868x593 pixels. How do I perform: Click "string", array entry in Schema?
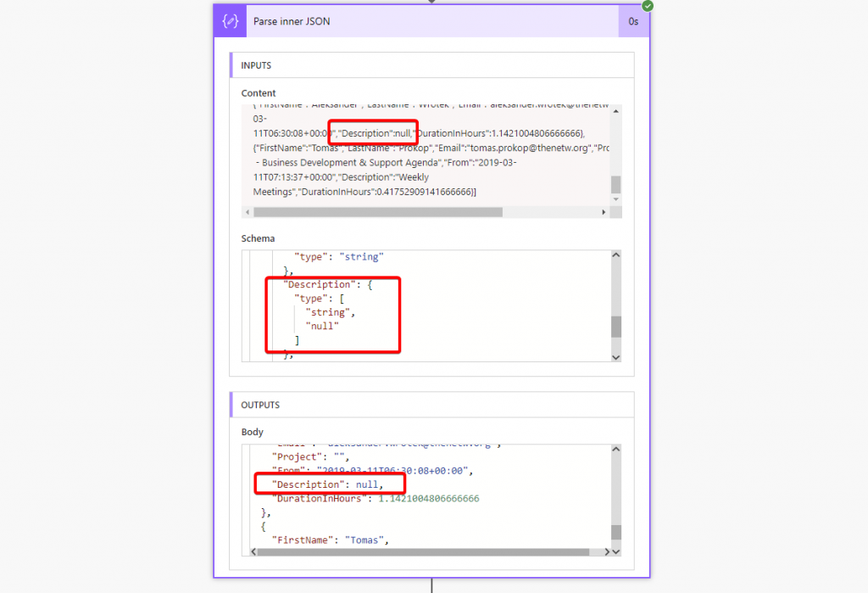(331, 312)
